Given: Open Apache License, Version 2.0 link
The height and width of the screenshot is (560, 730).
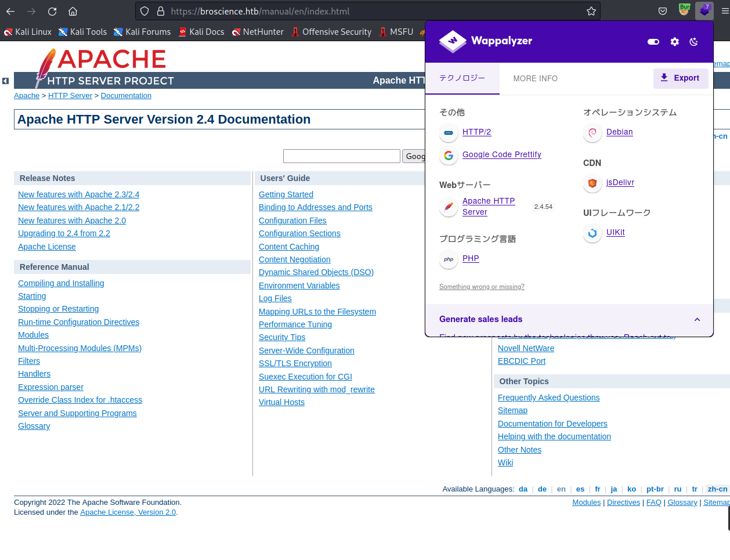Looking at the screenshot, I should tap(128, 512).
